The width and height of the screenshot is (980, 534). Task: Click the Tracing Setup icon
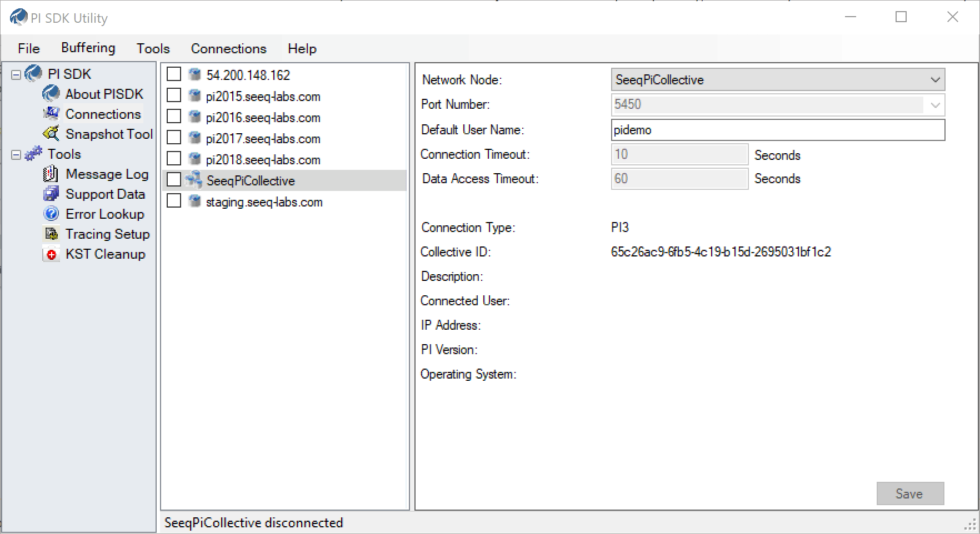pos(51,234)
